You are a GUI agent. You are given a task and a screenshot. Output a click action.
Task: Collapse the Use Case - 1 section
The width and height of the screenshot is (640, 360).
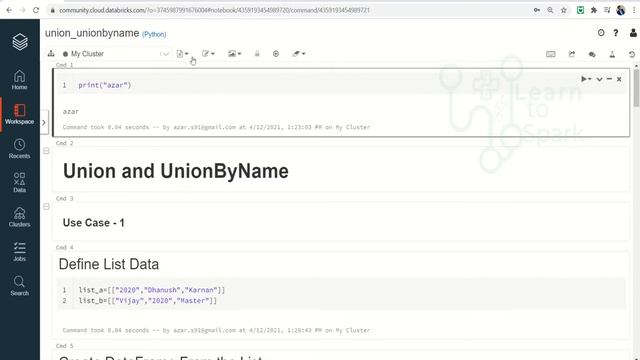pos(46,207)
